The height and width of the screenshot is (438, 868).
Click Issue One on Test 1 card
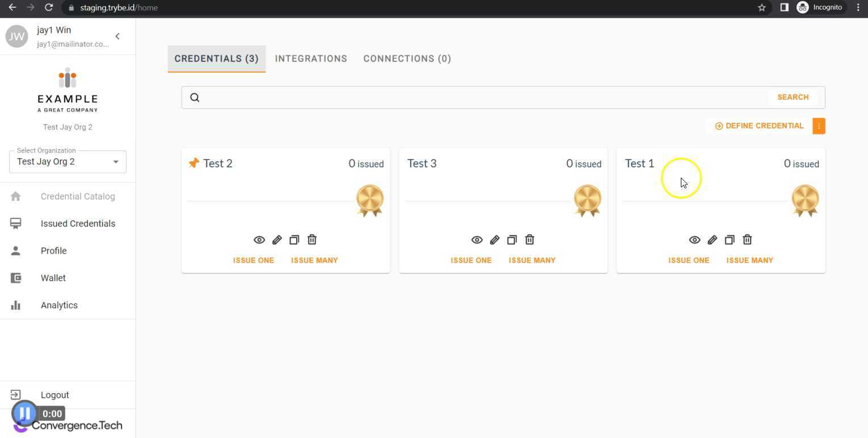coord(689,260)
